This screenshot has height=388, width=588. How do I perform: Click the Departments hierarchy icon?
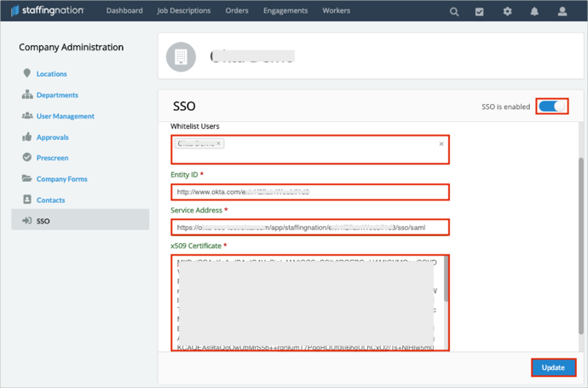point(27,95)
